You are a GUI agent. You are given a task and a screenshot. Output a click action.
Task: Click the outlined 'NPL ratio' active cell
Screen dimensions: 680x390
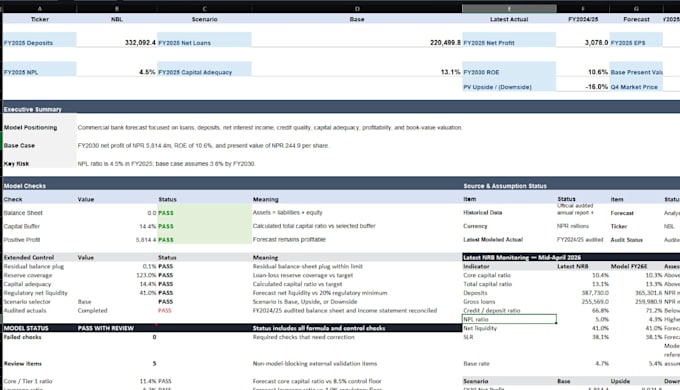pyautogui.click(x=509, y=319)
